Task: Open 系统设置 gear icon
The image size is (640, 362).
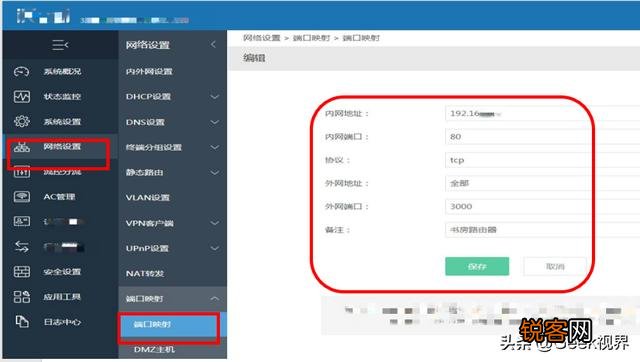Action: pos(22,121)
